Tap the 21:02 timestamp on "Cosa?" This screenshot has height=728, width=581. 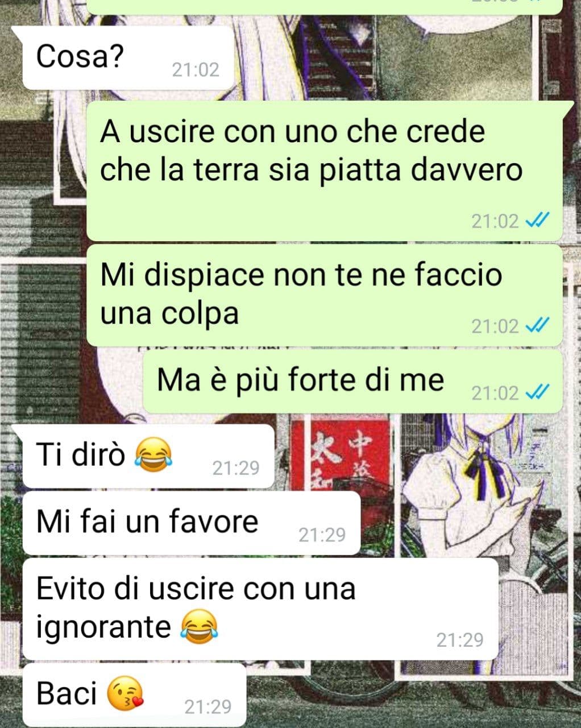tap(196, 70)
